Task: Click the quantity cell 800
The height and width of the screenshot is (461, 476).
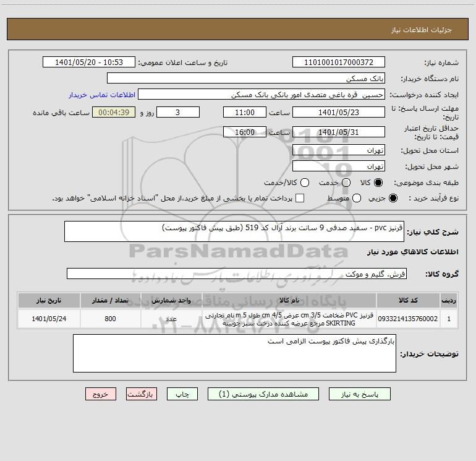Action: [x=110, y=319]
